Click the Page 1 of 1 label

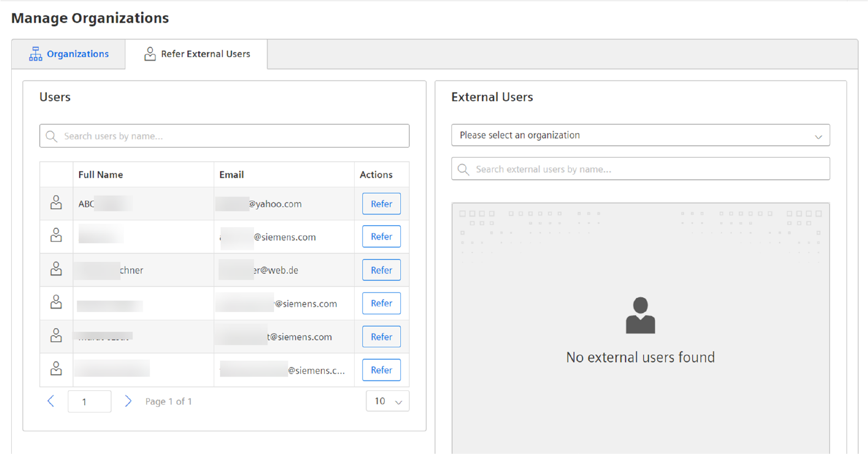coord(168,401)
